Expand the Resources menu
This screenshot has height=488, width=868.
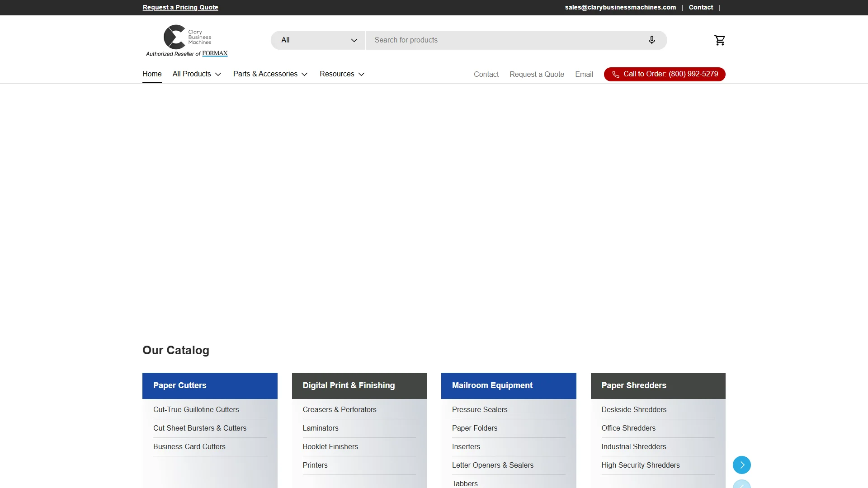(x=342, y=74)
